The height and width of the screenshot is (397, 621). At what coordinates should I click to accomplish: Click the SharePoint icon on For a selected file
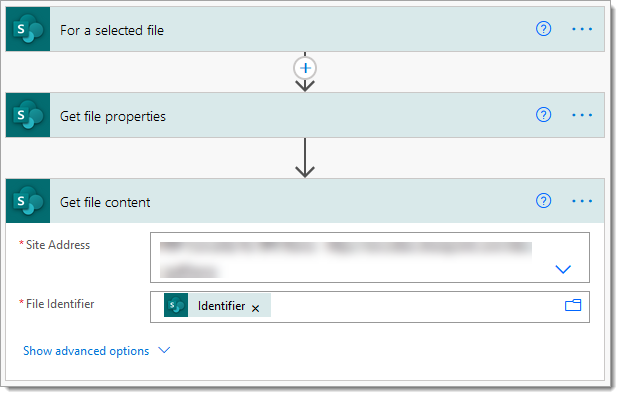pyautogui.click(x=28, y=29)
